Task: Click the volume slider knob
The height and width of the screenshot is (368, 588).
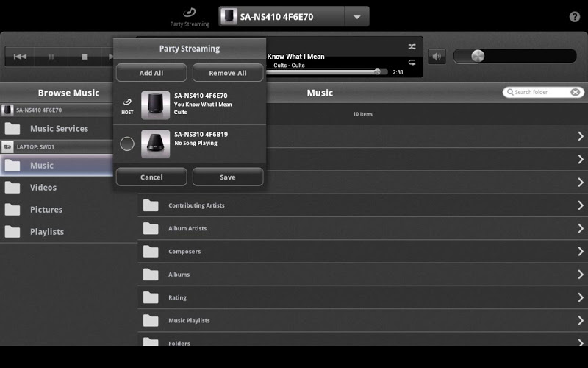Action: click(x=478, y=56)
